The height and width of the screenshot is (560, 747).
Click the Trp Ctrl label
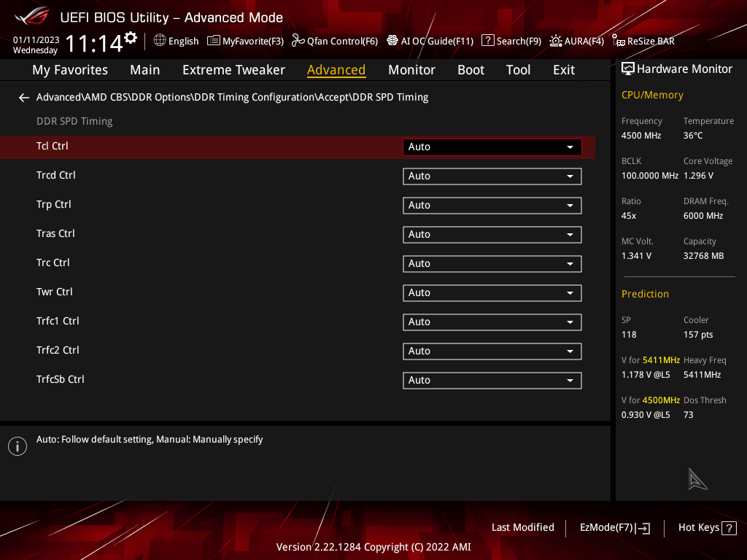pos(53,204)
